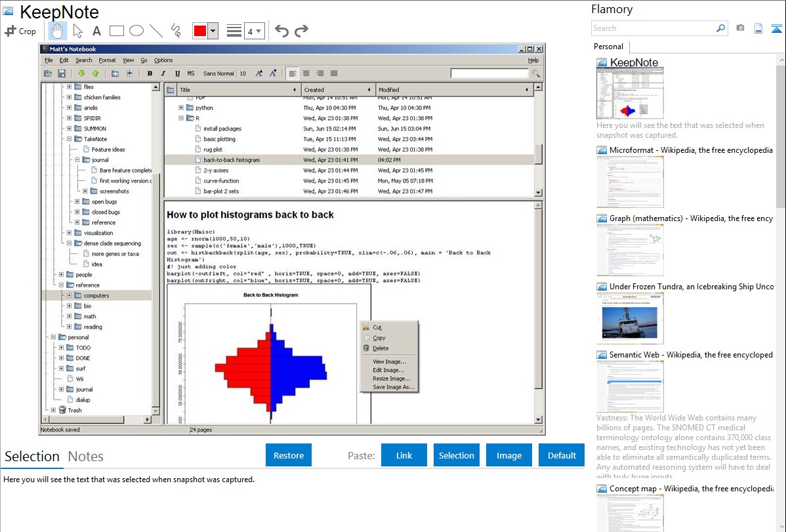This screenshot has height=532, width=786.
Task: Click the Paste Default button
Action: click(x=562, y=455)
